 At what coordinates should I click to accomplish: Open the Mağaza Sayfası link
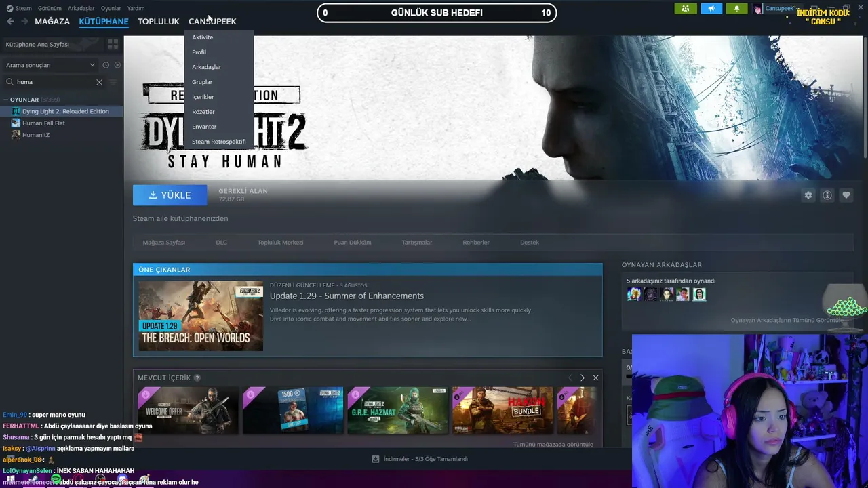click(x=164, y=243)
